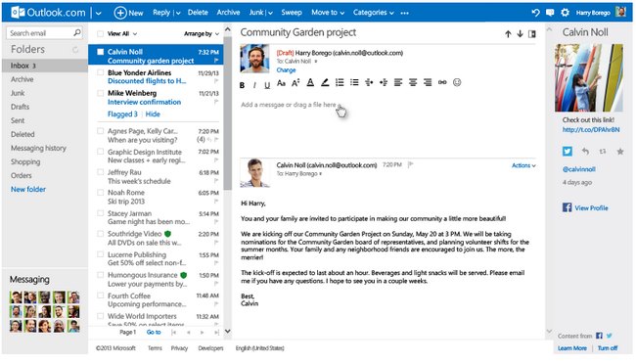The width and height of the screenshot is (636, 364).
Task: Open the Move to dropdown
Action: point(328,13)
